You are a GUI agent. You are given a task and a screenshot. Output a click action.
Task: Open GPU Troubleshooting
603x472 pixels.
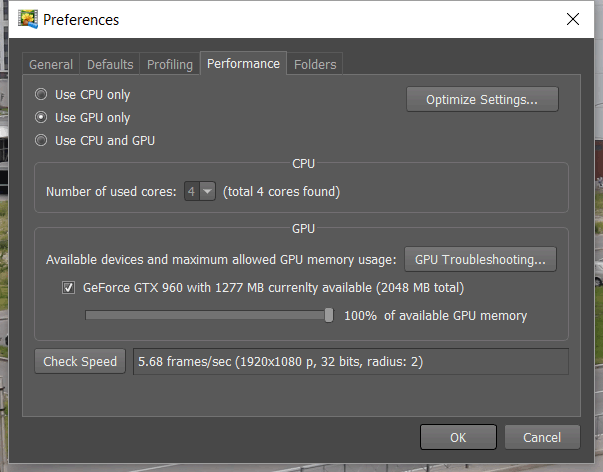point(480,259)
